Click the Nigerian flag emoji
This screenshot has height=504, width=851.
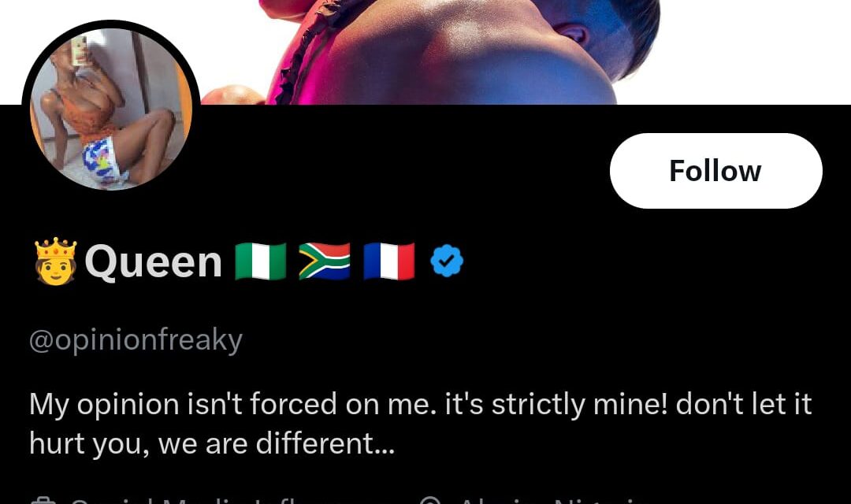pyautogui.click(x=261, y=261)
